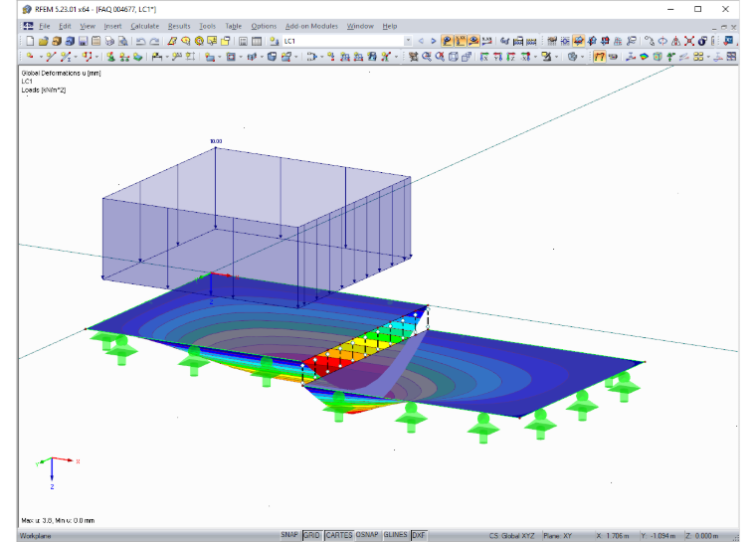Toggle the SNAP option in status bar
The image size is (756, 542).
tap(289, 535)
